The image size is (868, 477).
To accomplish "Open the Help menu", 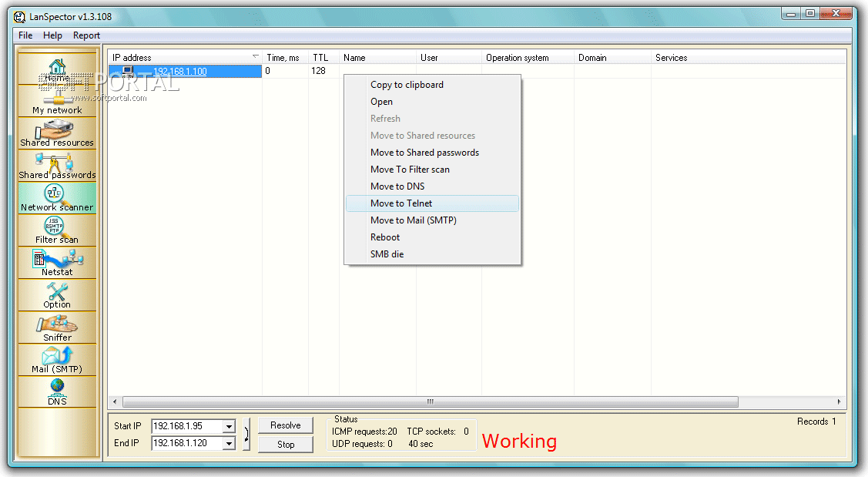I will [52, 35].
